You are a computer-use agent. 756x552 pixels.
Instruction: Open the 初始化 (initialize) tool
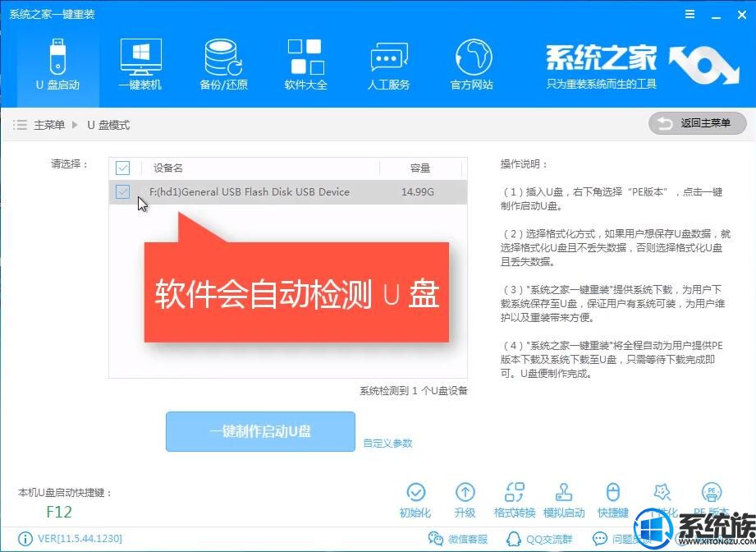415,500
